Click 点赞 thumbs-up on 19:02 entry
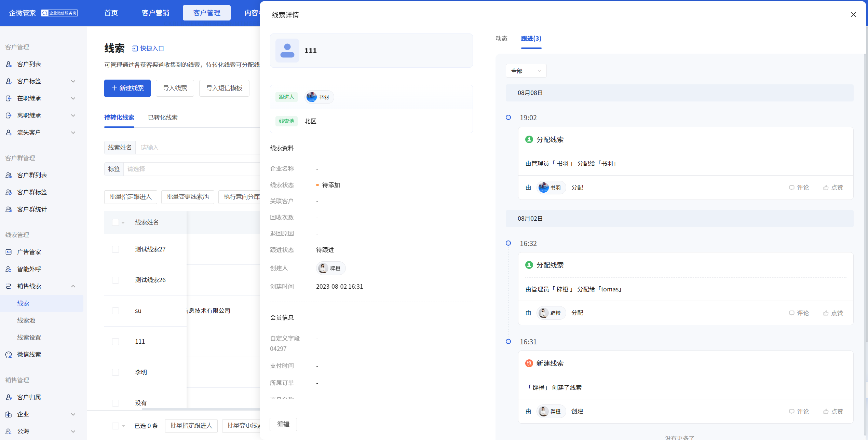 pyautogui.click(x=826, y=188)
